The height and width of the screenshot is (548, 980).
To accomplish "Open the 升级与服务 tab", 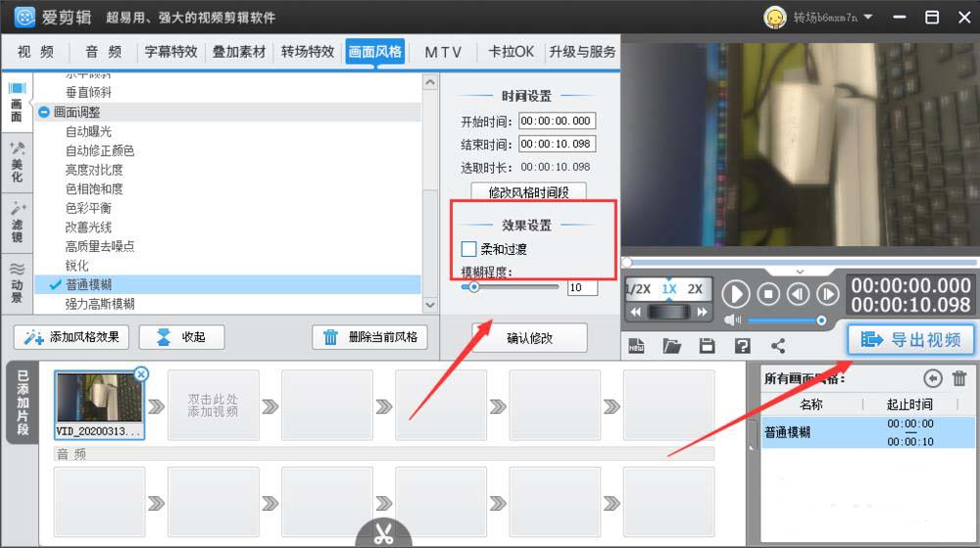I will coord(582,52).
